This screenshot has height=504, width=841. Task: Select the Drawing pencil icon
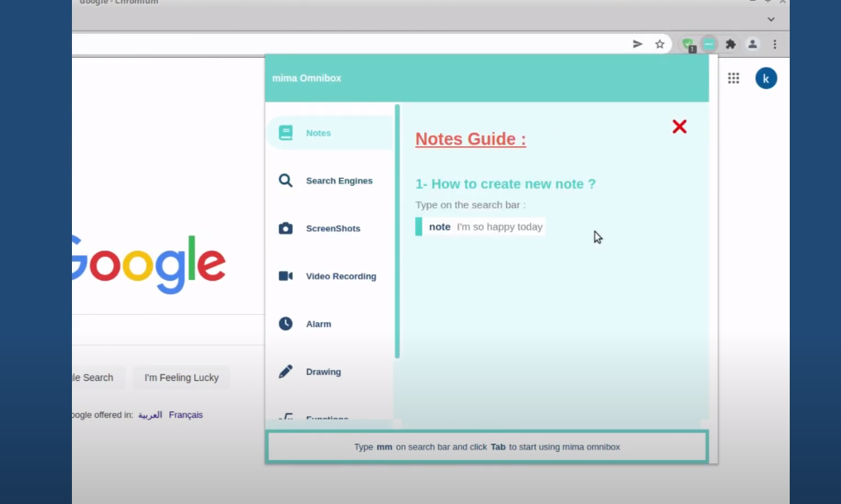pyautogui.click(x=285, y=371)
